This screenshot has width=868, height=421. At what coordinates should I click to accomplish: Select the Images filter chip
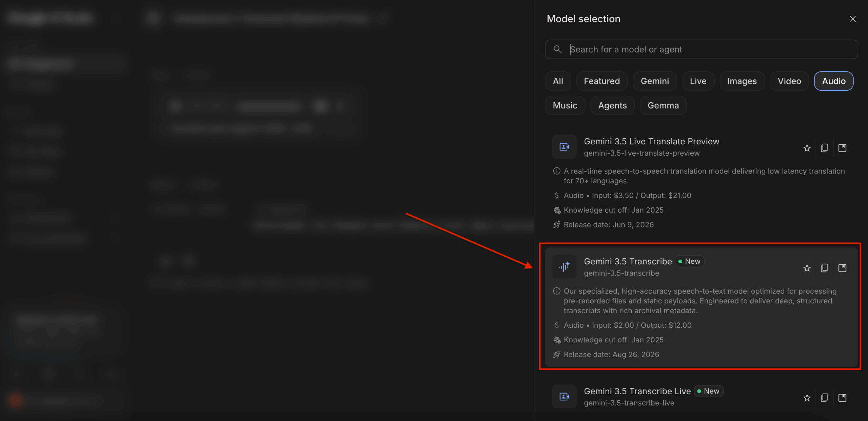click(x=742, y=81)
